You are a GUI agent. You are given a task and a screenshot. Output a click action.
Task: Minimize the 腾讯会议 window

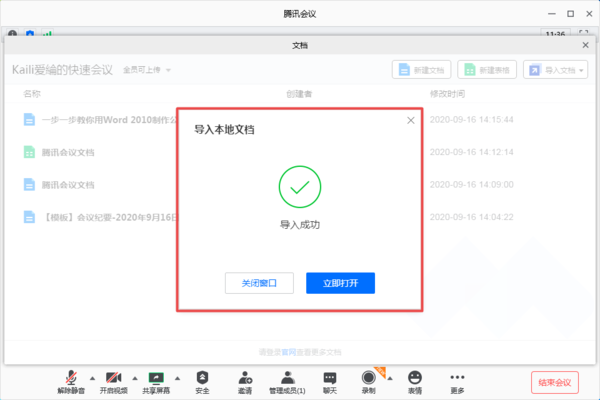[552, 14]
